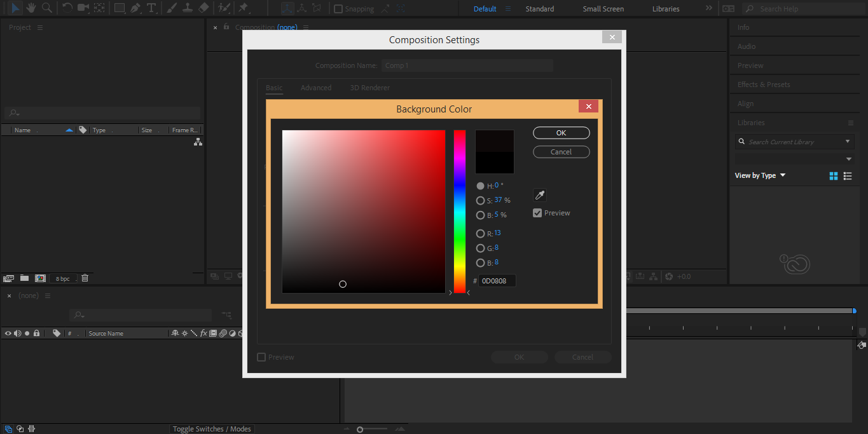The height and width of the screenshot is (434, 868).
Task: Select the brightness B radio button
Action: click(481, 215)
